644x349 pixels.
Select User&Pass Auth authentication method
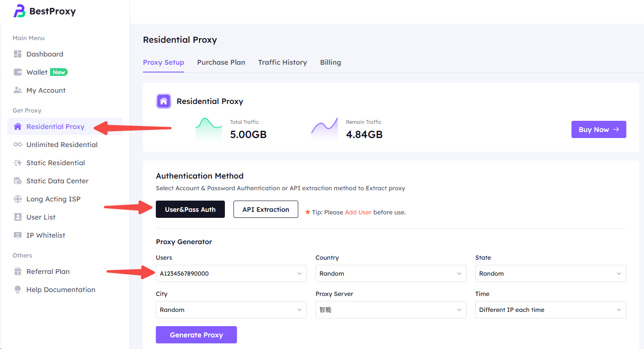click(190, 209)
